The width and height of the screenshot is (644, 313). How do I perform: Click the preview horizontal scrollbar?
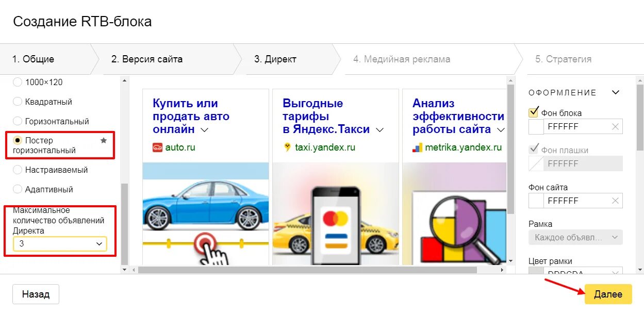click(x=307, y=270)
